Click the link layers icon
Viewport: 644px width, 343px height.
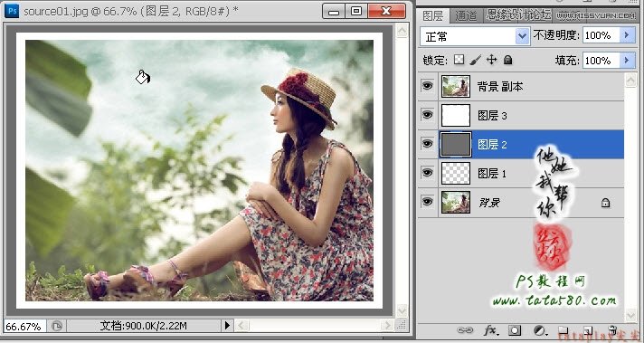click(x=465, y=329)
